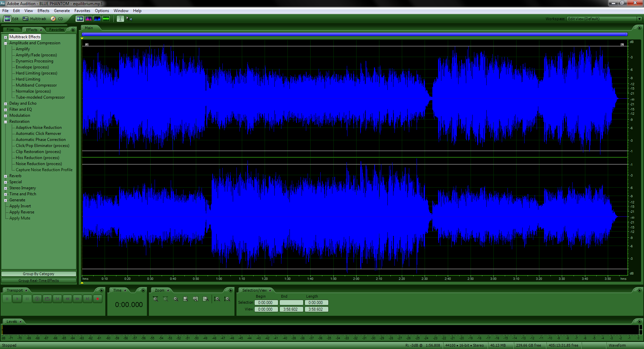Expand the Reverb group
This screenshot has width=644, height=349.
(5, 176)
